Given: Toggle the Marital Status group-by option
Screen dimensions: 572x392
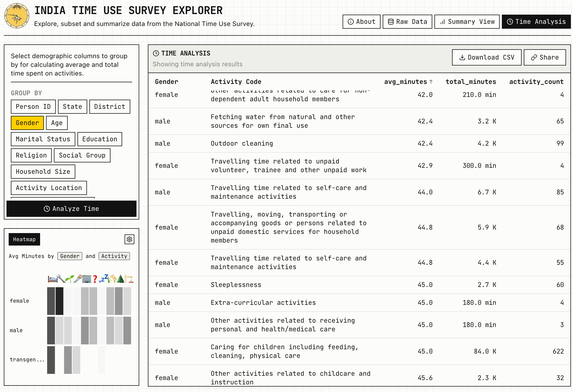Looking at the screenshot, I should tap(43, 139).
